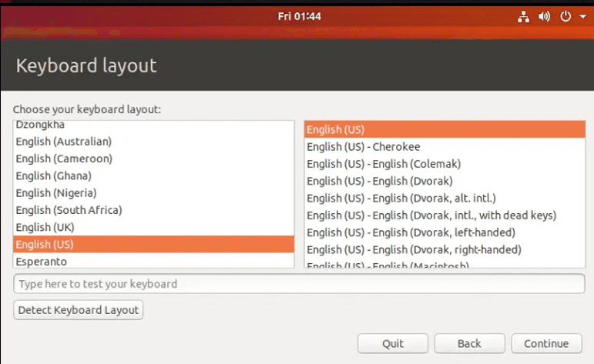Select English (UK) layout
The width and height of the screenshot is (594, 364).
[x=154, y=227]
